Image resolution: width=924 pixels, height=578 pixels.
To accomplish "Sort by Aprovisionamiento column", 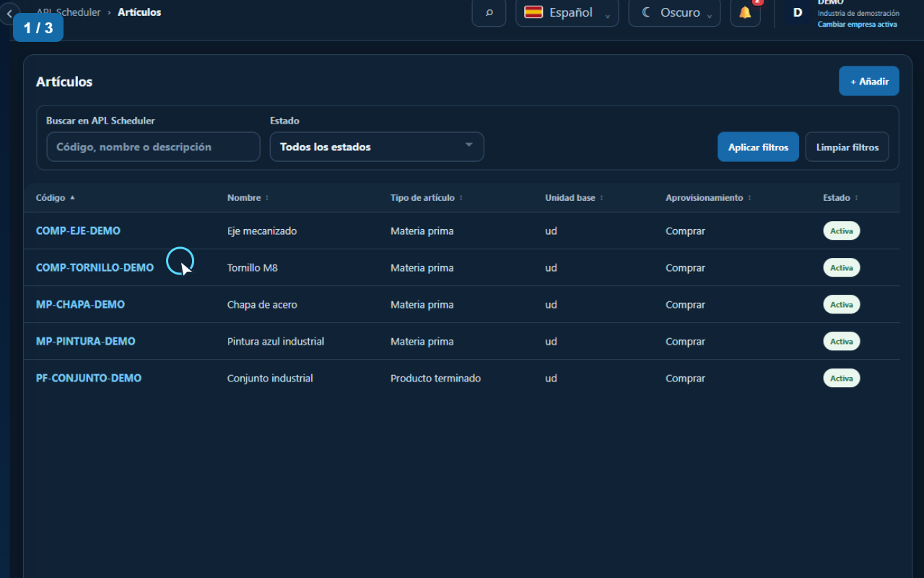I will (x=708, y=198).
